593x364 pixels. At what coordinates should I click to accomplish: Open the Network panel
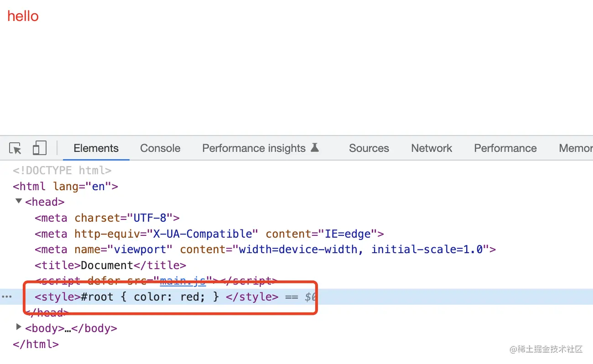coord(432,148)
